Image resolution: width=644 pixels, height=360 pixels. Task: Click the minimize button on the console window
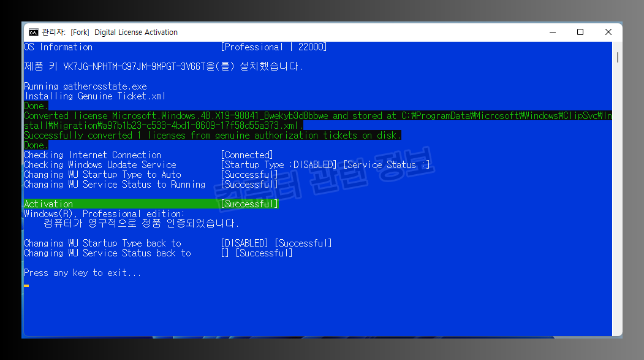click(552, 32)
